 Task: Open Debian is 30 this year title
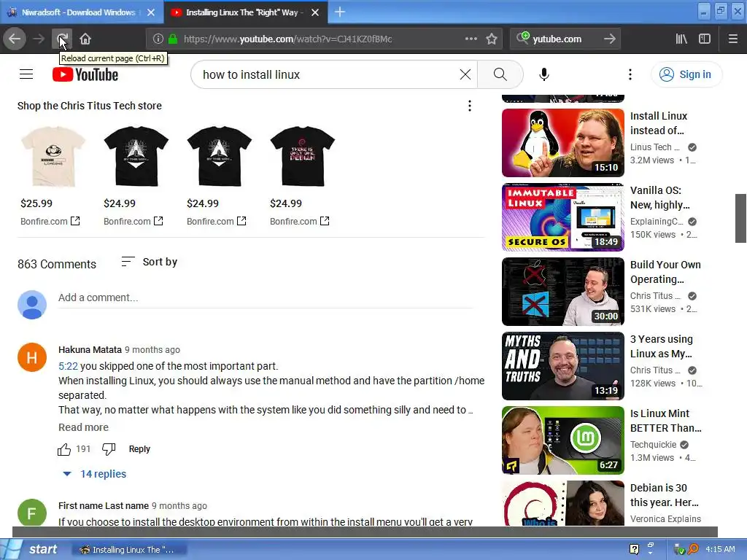(664, 495)
